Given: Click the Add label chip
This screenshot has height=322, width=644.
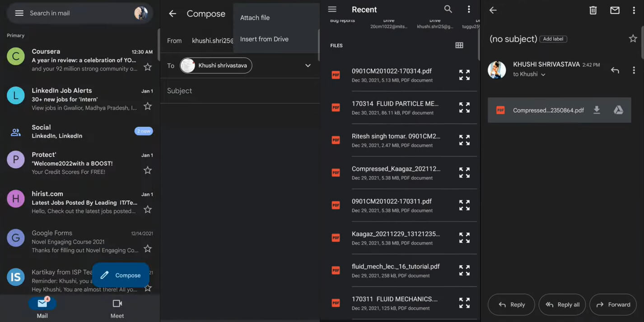Looking at the screenshot, I should (x=553, y=39).
